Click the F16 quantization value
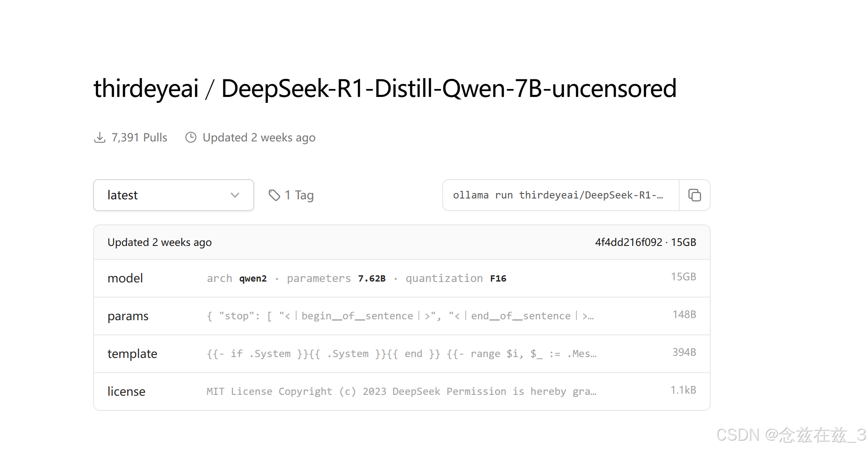Image resolution: width=868 pixels, height=449 pixels. coord(498,279)
